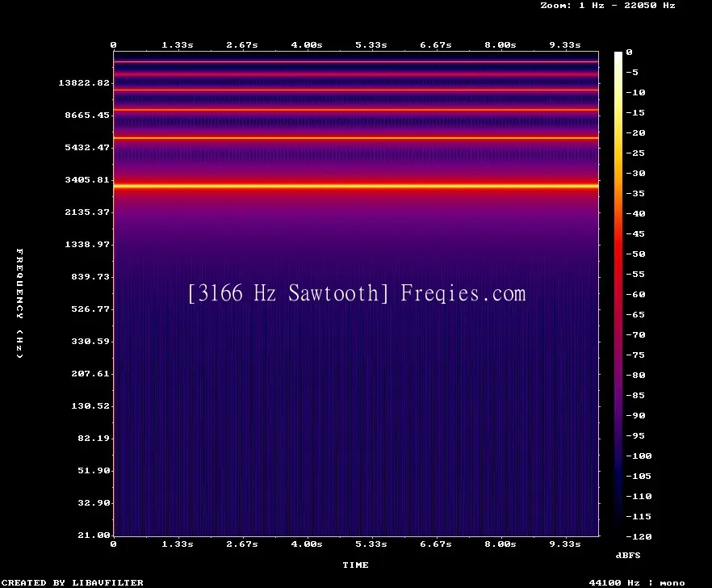Click the -40 dBFS scale label
Image resolution: width=712 pixels, height=588 pixels.
[x=635, y=213]
